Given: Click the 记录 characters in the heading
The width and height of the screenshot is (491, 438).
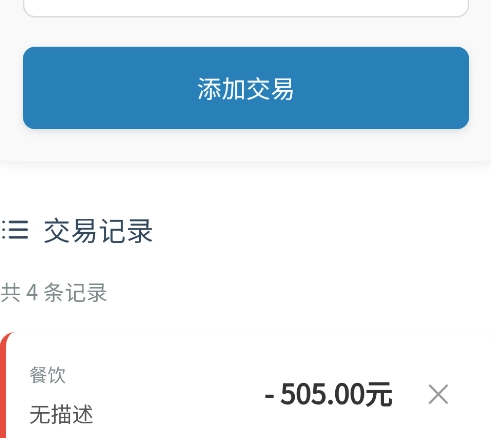Looking at the screenshot, I should click(126, 231).
